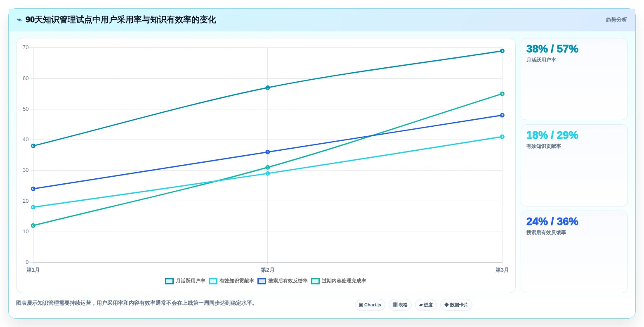Click the y-axis label 10
Image resolution: width=644 pixels, height=327 pixels.
(26, 232)
